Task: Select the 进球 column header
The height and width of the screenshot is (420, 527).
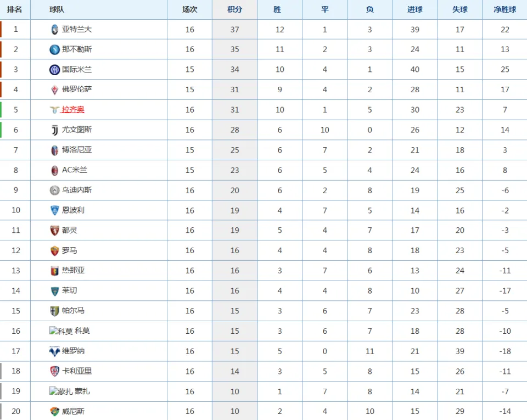Action: click(x=415, y=9)
